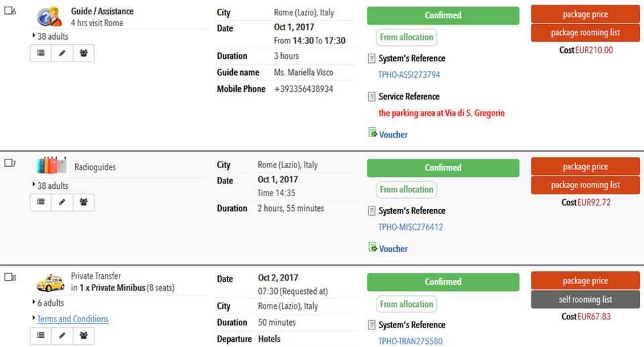Click the list icon under Private Transfer
644x347 pixels.
pyautogui.click(x=41, y=336)
